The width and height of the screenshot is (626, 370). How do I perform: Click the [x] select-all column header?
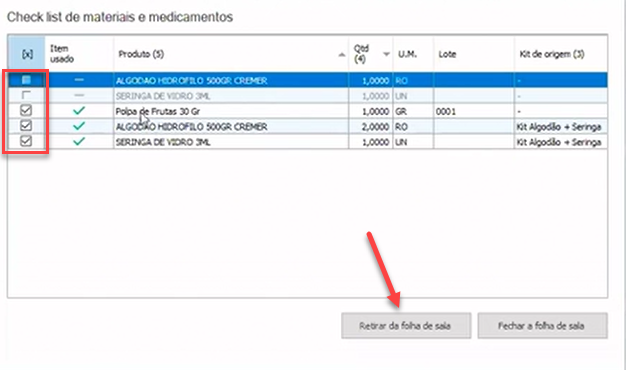pyautogui.click(x=27, y=54)
